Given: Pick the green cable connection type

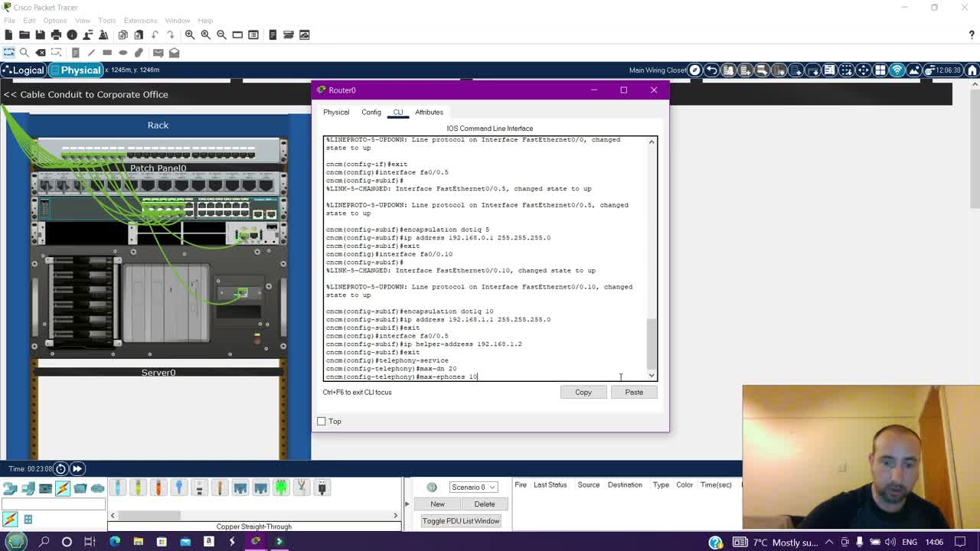Looking at the screenshot, I should (281, 487).
